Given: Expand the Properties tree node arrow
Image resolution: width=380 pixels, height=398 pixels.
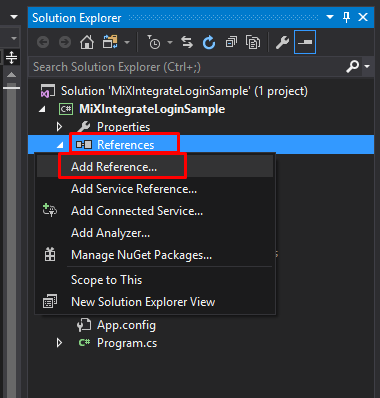Looking at the screenshot, I should pos(59,127).
